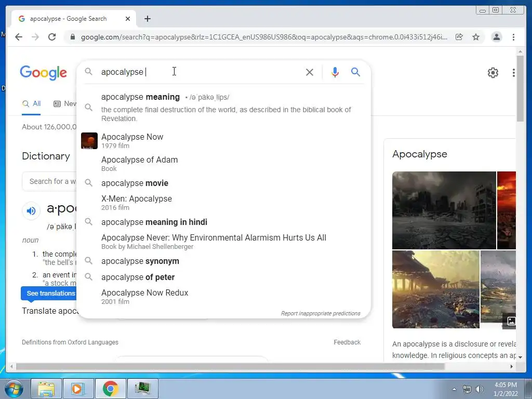This screenshot has width=532, height=399.
Task: Start voice search with the microphone
Action: (335, 72)
